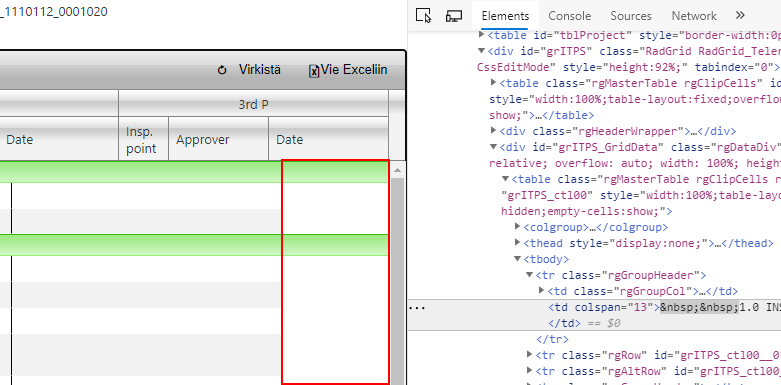Expand the tr rgRow node

[530, 355]
